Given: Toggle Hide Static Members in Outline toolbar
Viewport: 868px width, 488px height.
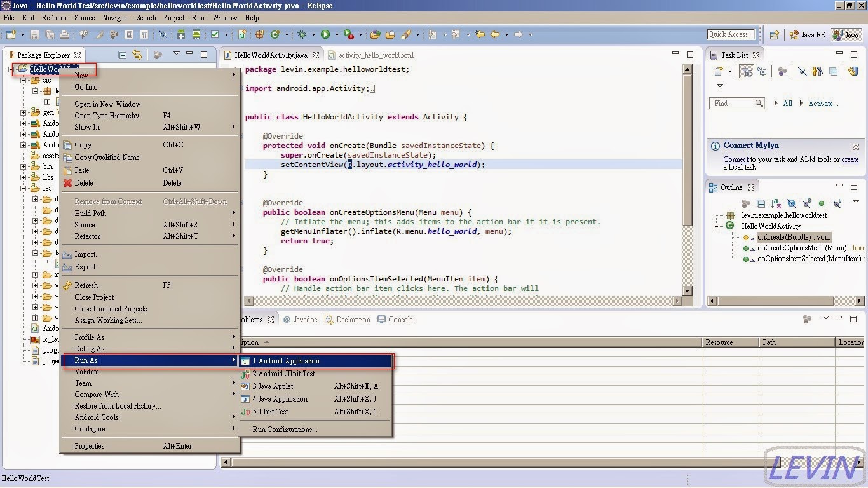Looking at the screenshot, I should (806, 203).
